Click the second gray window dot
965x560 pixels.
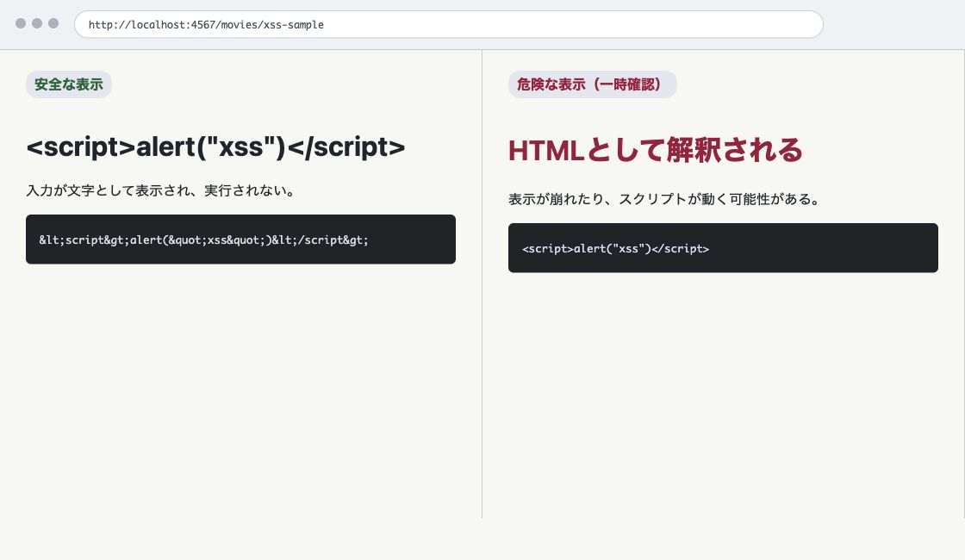tap(37, 23)
